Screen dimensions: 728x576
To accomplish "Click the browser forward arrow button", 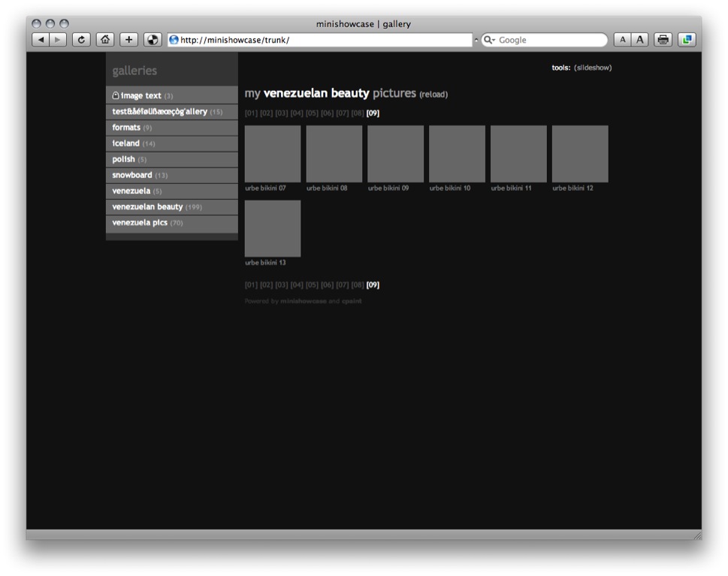I will 58,40.
